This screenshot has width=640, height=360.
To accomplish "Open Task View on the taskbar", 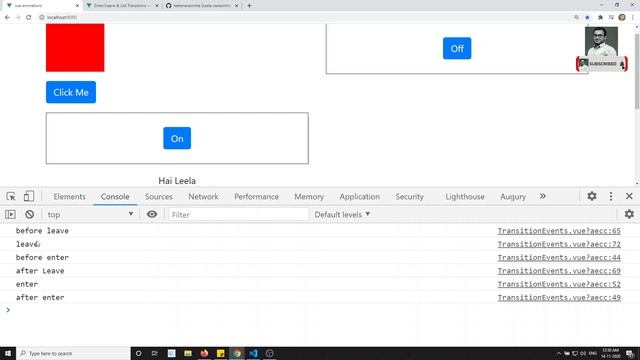I will click(x=155, y=353).
